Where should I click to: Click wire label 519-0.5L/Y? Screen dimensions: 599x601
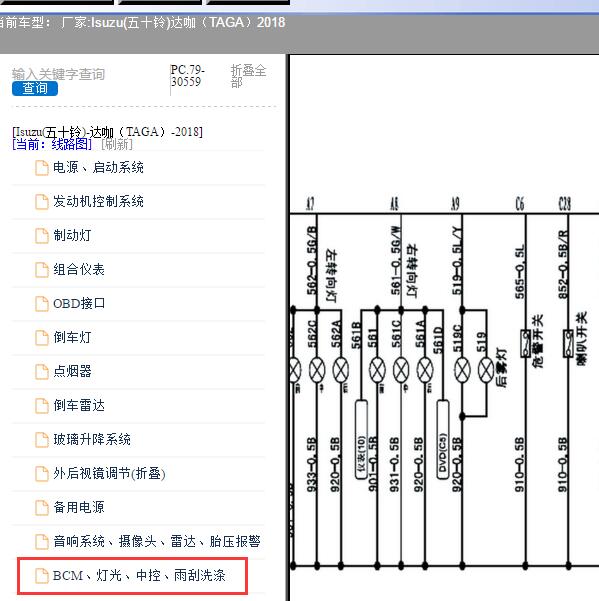coord(457,261)
